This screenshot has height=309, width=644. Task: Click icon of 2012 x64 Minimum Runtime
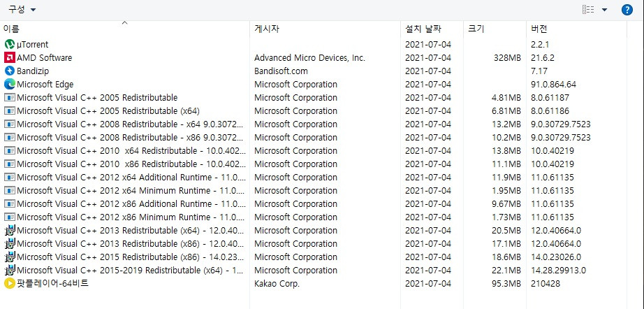10,191
